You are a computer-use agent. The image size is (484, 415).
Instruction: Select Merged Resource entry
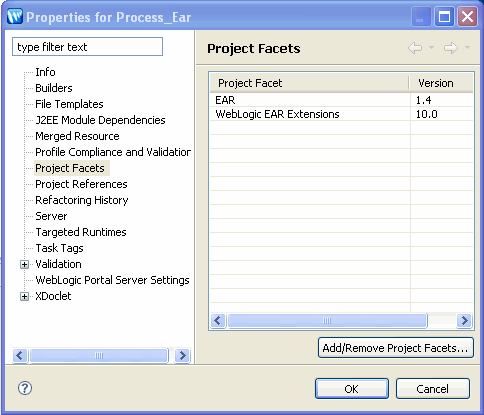click(x=77, y=136)
